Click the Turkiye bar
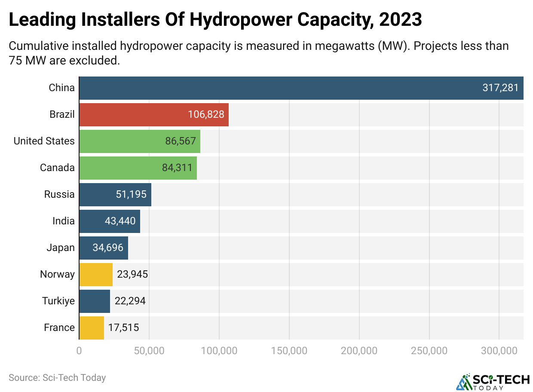This screenshot has width=533, height=392. pos(95,301)
